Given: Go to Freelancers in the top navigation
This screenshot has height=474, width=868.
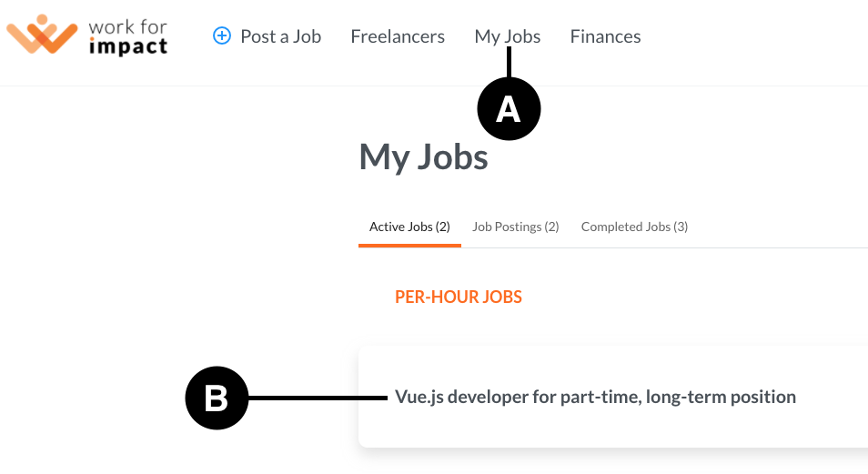Looking at the screenshot, I should 398,36.
